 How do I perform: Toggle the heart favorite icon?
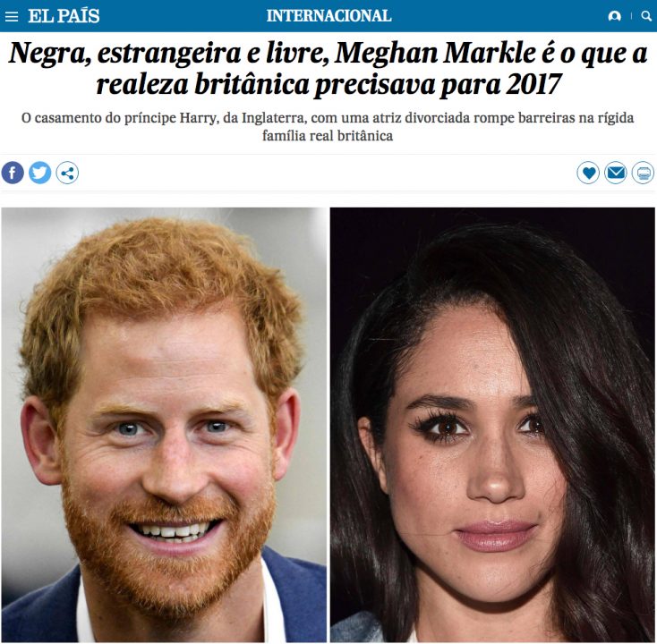tap(588, 173)
